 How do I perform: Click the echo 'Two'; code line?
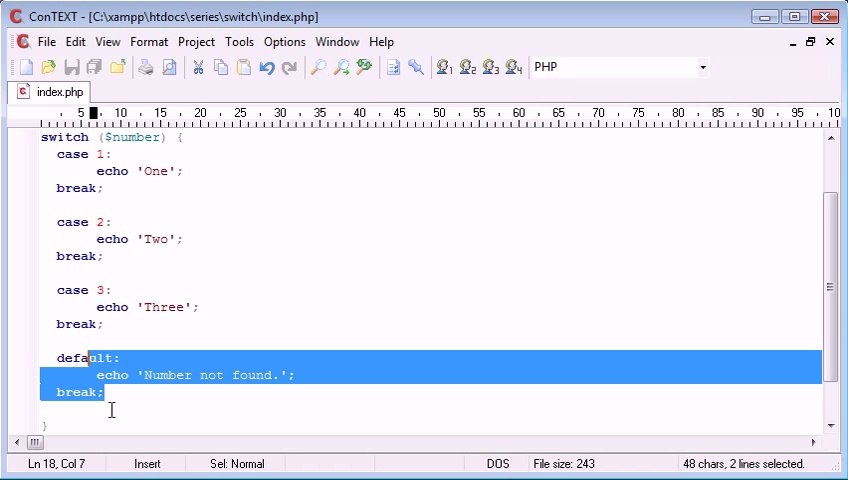140,239
